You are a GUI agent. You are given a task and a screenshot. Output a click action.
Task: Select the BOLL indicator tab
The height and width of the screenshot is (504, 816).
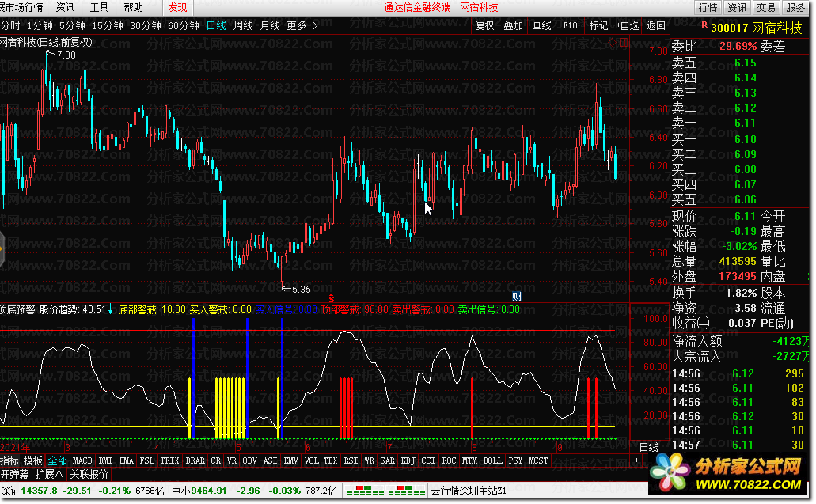click(492, 460)
